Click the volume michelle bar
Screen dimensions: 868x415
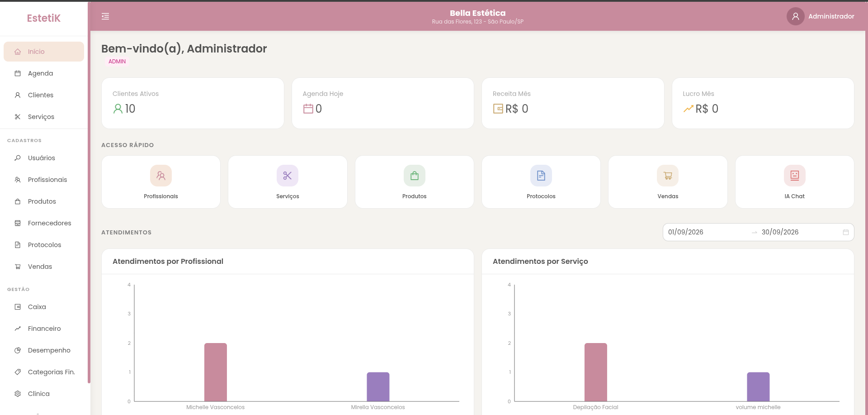click(758, 386)
